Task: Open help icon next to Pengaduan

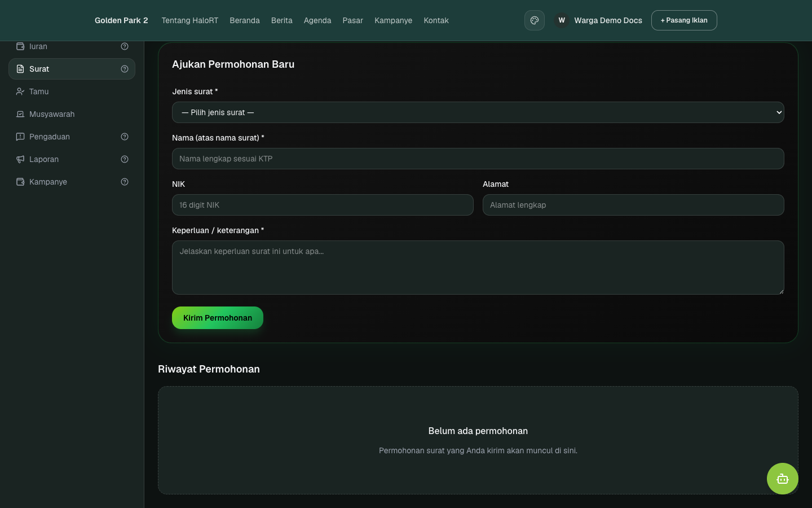Action: (125, 137)
